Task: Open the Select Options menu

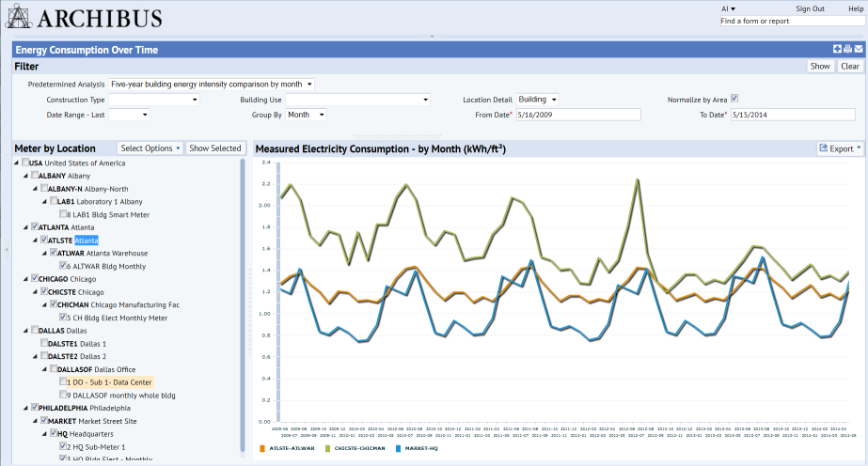Action: pyautogui.click(x=150, y=148)
